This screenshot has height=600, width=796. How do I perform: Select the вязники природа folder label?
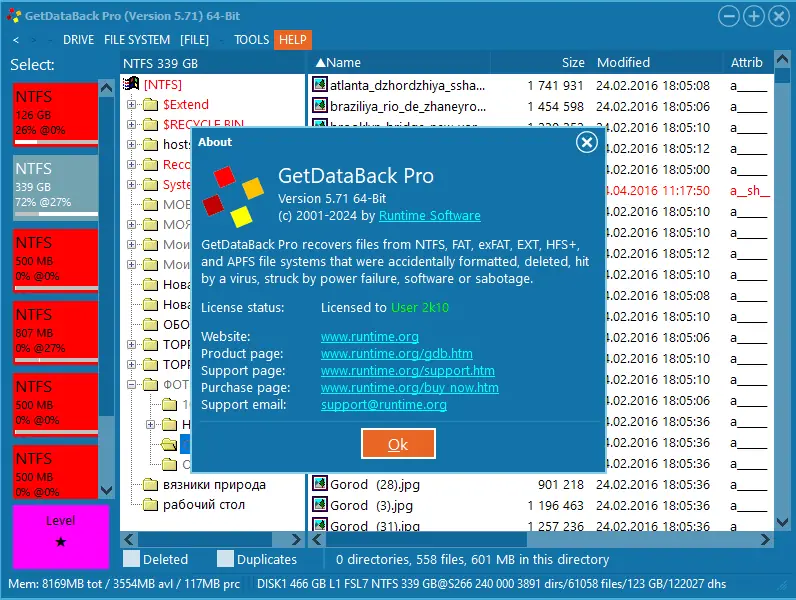[214, 485]
